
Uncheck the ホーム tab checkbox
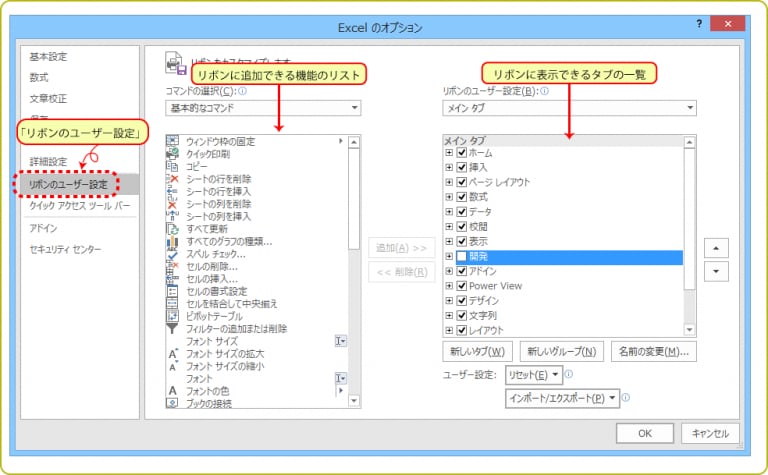[461, 152]
